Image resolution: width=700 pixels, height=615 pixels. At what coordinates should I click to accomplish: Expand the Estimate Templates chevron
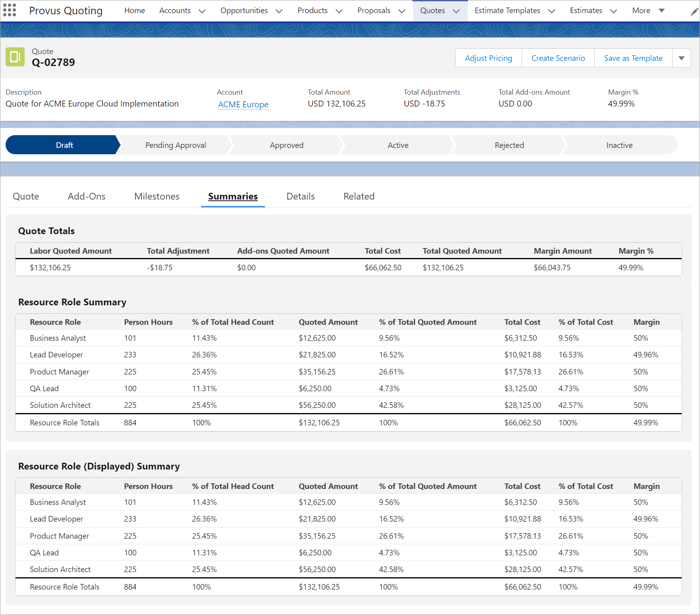pyautogui.click(x=551, y=11)
